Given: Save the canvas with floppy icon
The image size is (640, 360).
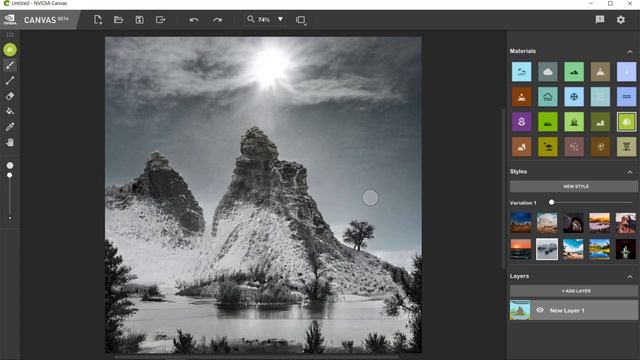Looking at the screenshot, I should (x=140, y=20).
